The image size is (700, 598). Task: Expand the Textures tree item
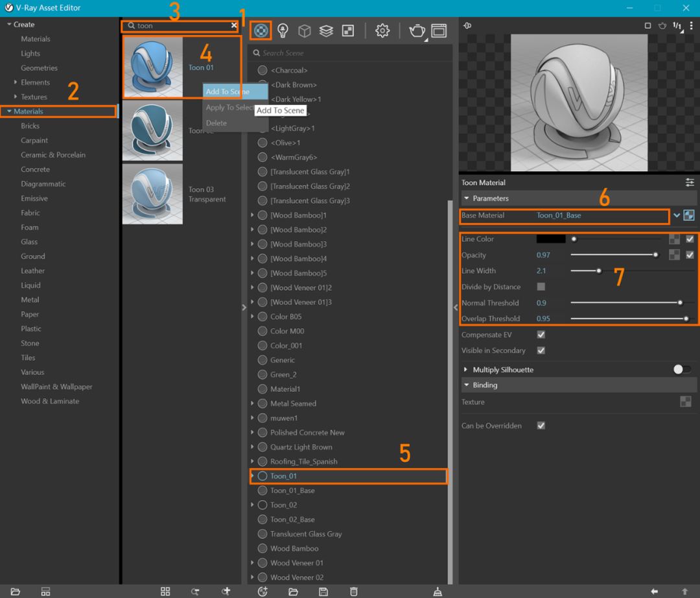(x=16, y=97)
